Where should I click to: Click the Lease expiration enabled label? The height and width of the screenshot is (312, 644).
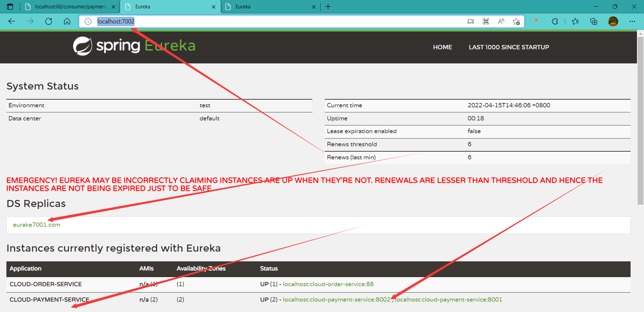[x=362, y=131]
